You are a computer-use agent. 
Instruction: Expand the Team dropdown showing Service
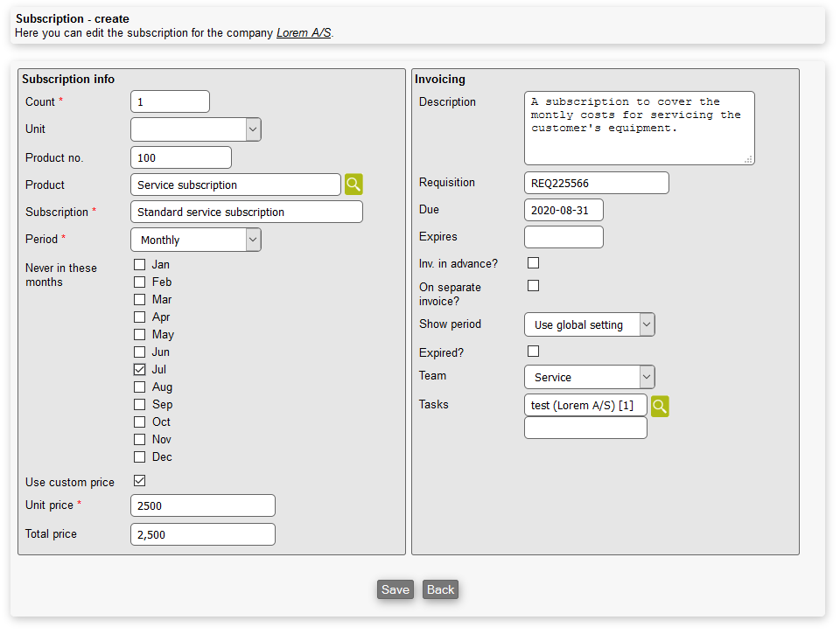[x=589, y=377]
